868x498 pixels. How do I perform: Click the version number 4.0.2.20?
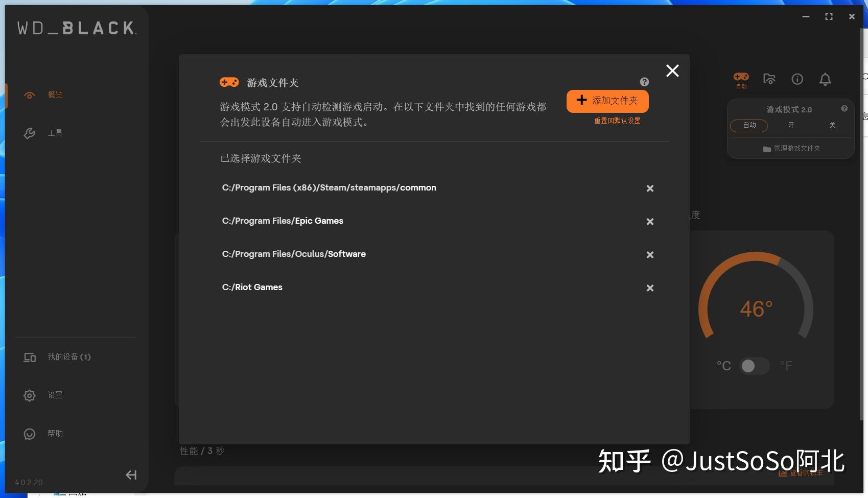(29, 483)
